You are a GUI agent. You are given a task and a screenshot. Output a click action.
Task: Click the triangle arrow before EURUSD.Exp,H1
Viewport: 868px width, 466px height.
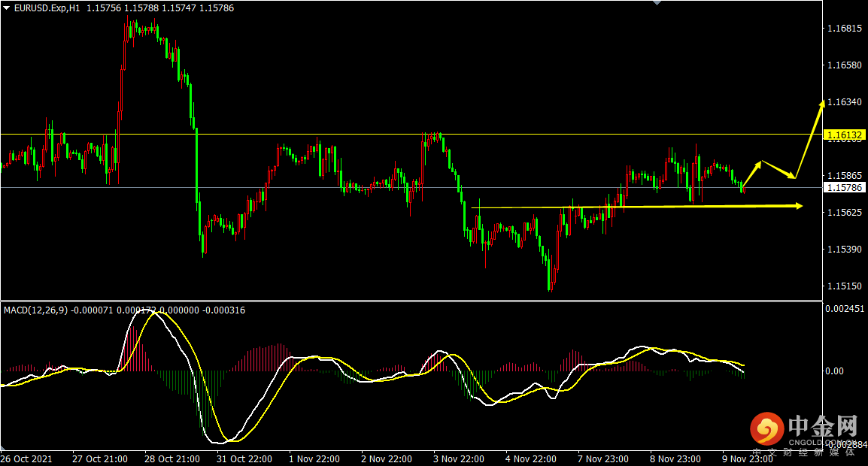pyautogui.click(x=7, y=8)
